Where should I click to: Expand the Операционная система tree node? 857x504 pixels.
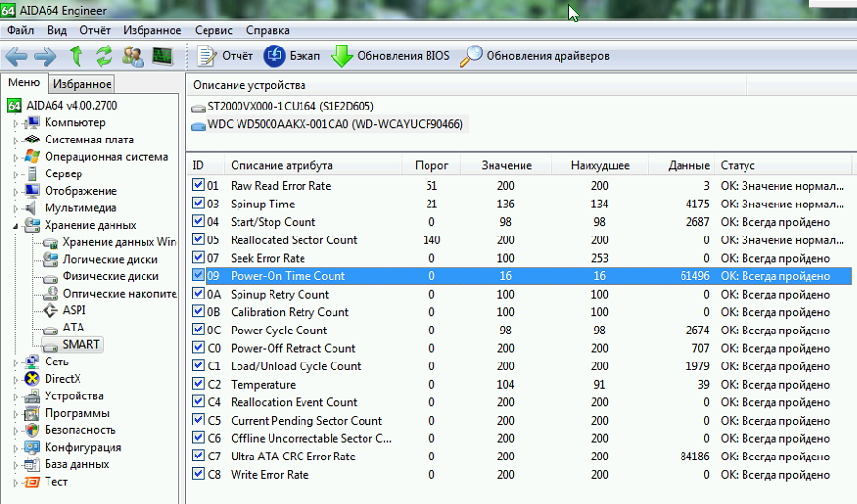pyautogui.click(x=16, y=157)
